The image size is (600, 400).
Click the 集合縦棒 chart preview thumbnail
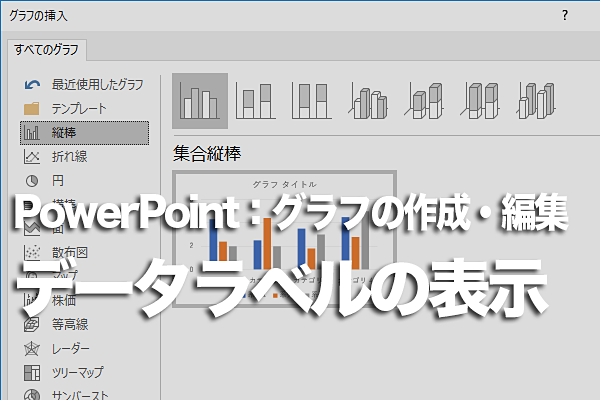[x=284, y=238]
